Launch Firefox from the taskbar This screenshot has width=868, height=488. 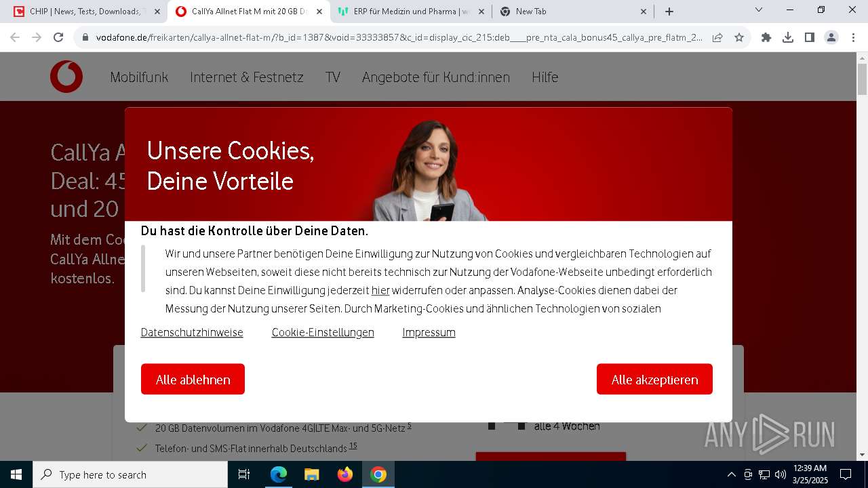(345, 474)
